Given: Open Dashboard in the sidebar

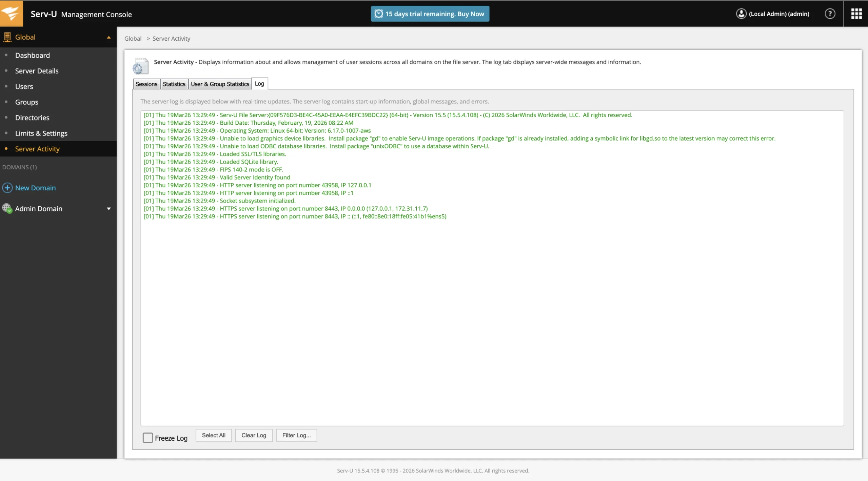Looking at the screenshot, I should (x=32, y=55).
